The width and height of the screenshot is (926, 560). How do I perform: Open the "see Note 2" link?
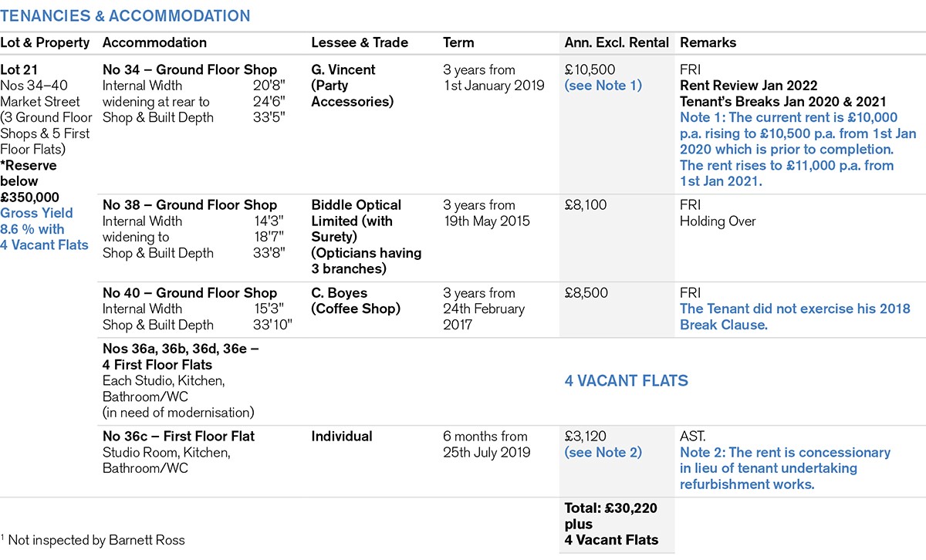(603, 452)
